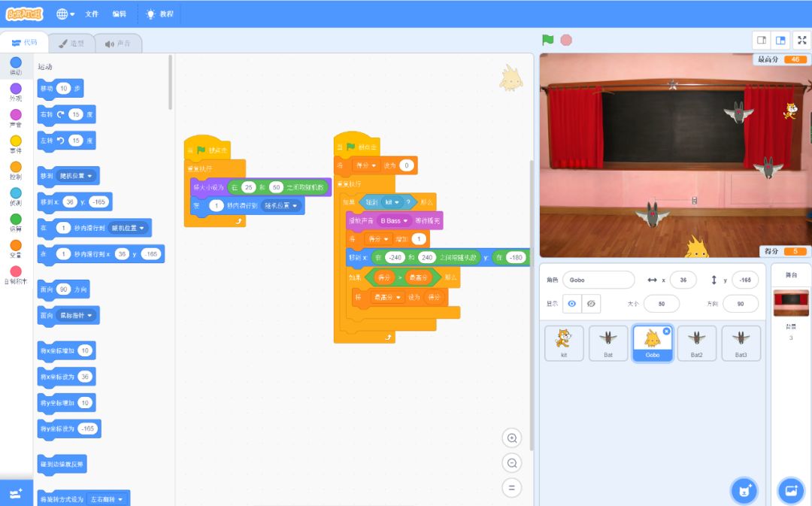
Task: Click the blocks palette scrollbar
Action: coord(171,83)
